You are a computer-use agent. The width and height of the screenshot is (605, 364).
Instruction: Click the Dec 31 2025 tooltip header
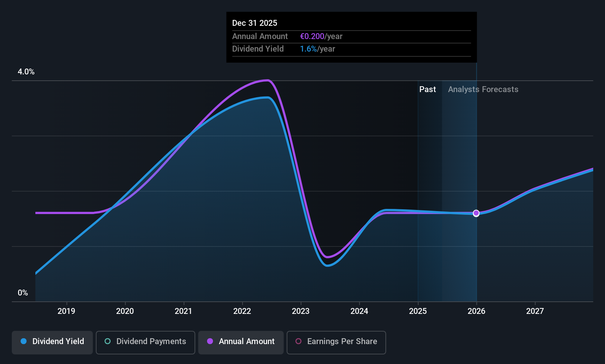(255, 23)
